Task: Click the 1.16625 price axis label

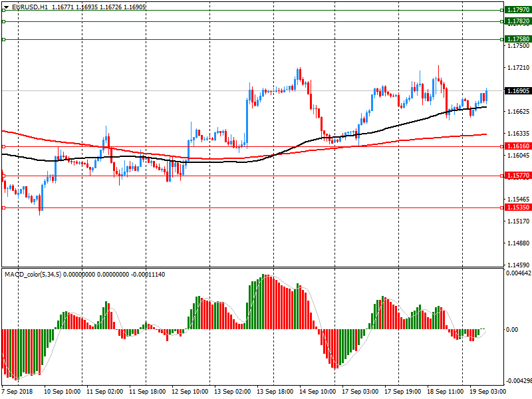Action: [517, 112]
